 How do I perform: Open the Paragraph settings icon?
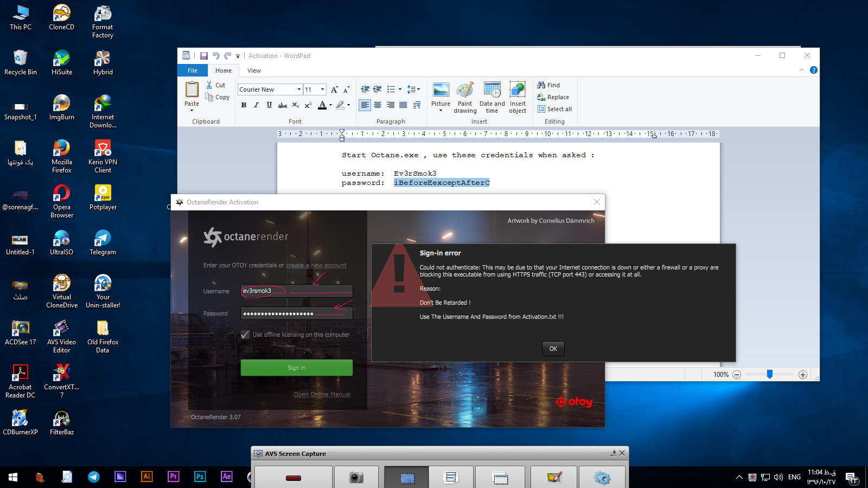(417, 105)
